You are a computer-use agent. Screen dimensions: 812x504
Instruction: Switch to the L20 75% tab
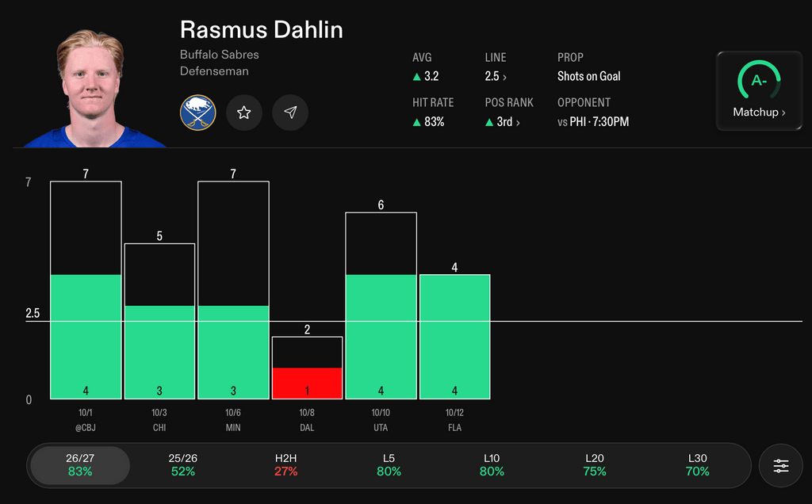(x=595, y=465)
